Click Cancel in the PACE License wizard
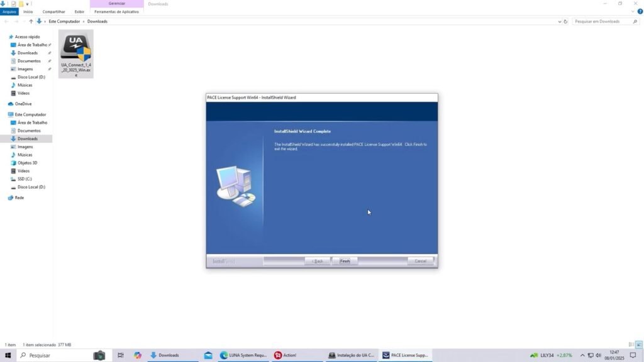Screen dimensions: 644x362 (x=420, y=261)
